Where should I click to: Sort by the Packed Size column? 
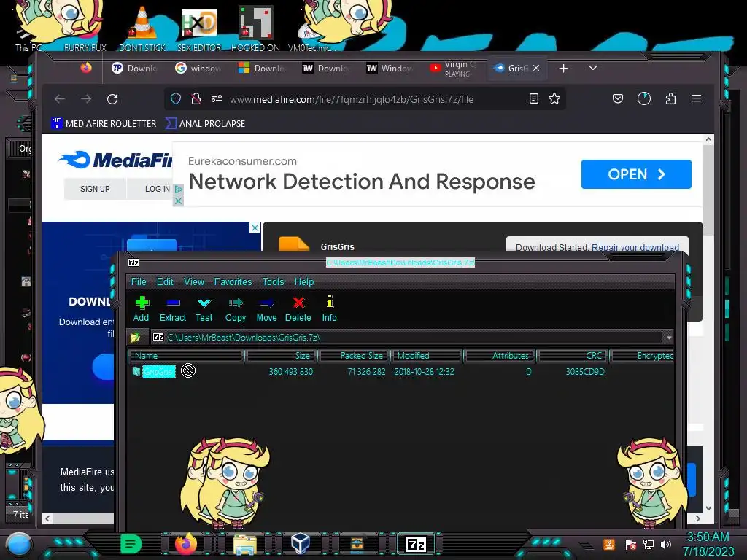pyautogui.click(x=355, y=356)
